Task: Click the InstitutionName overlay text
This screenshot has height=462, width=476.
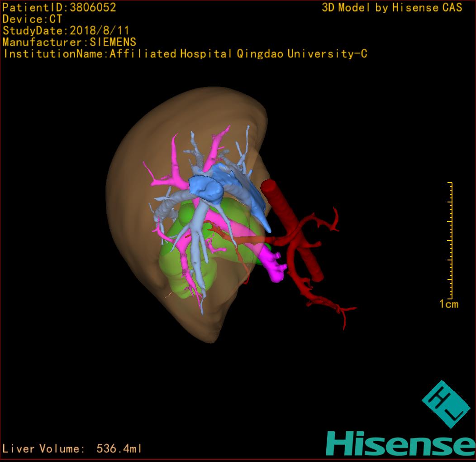Action: tap(185, 54)
